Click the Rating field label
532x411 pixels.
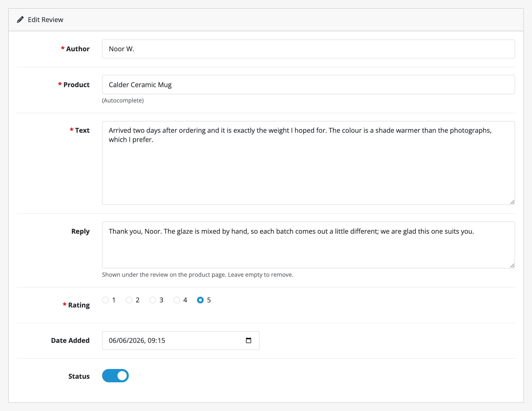pyautogui.click(x=79, y=305)
